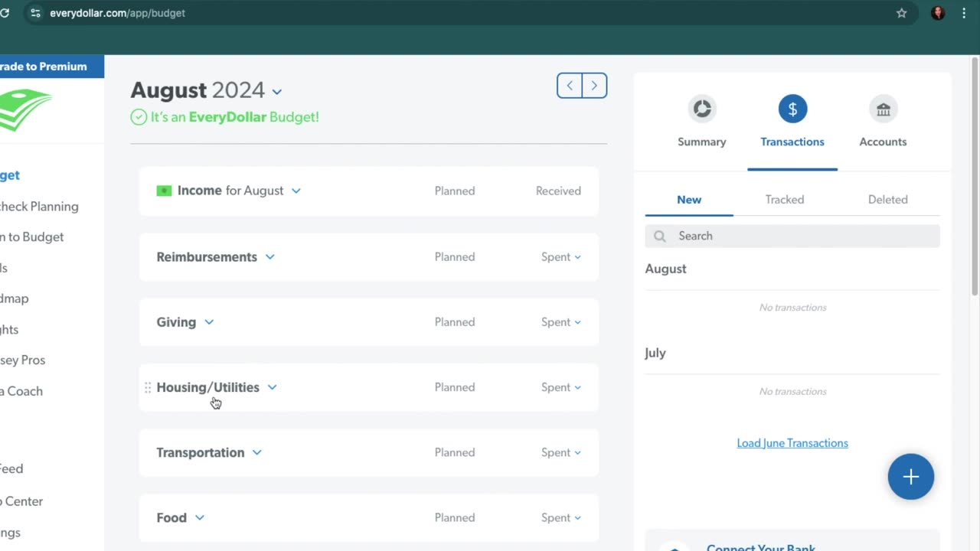Open the Chrome three-dot menu
Image resolution: width=980 pixels, height=551 pixels.
coord(964,13)
